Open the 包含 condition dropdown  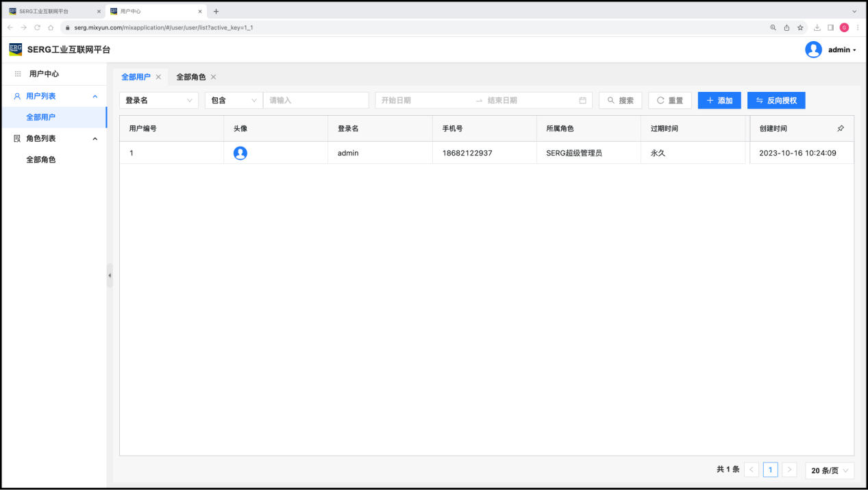point(234,100)
